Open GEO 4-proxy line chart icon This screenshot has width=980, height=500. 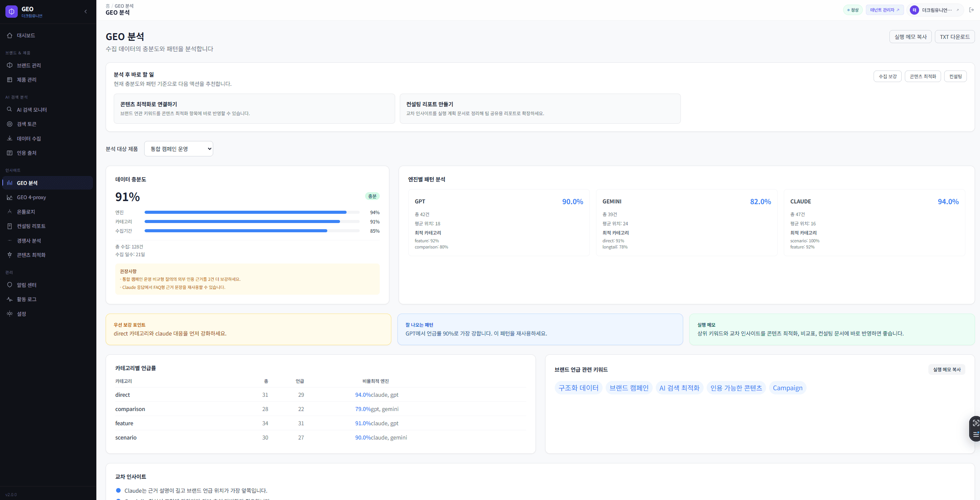coord(10,197)
